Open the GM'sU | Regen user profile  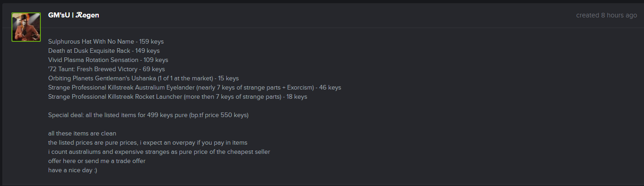(73, 15)
